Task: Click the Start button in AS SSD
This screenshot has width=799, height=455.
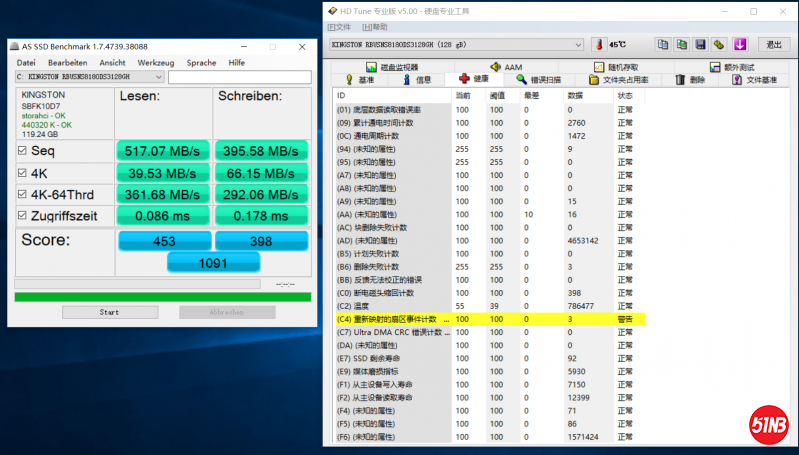Action: point(110,312)
